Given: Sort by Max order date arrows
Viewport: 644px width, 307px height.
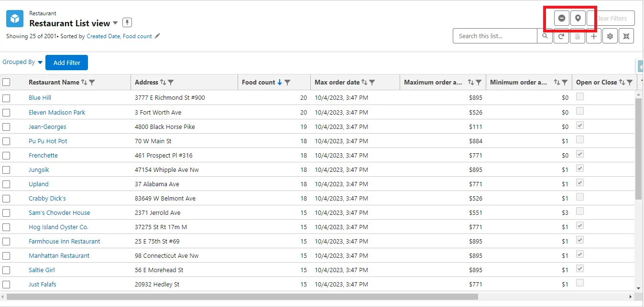Looking at the screenshot, I should coord(364,82).
